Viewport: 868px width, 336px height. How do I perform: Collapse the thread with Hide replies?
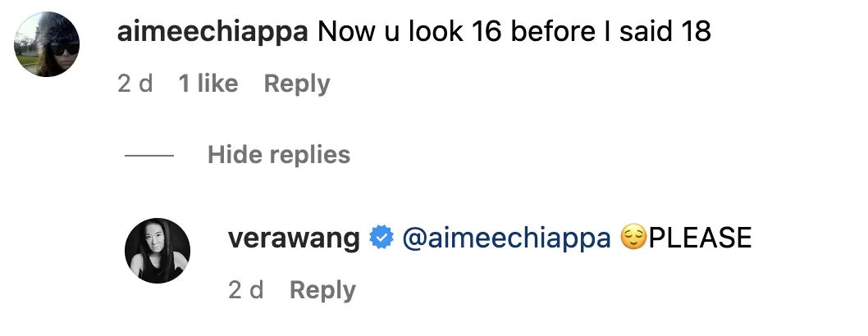click(x=279, y=155)
